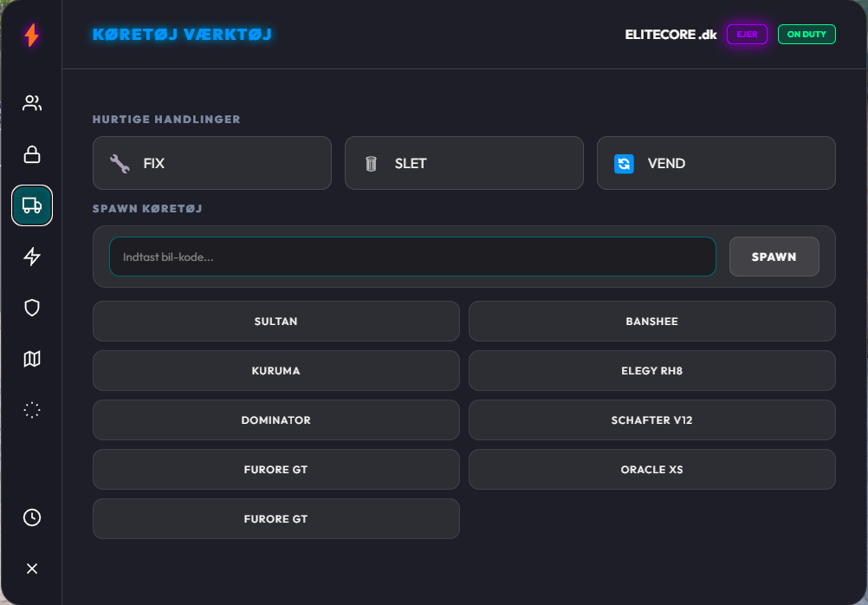868x605 pixels.
Task: Spawn the SCHAFTER V12 vehicle
Action: (x=651, y=420)
